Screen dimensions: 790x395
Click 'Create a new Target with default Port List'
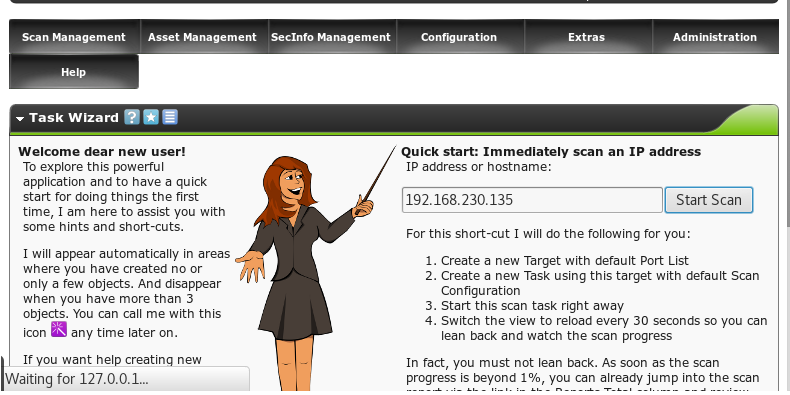click(x=565, y=260)
